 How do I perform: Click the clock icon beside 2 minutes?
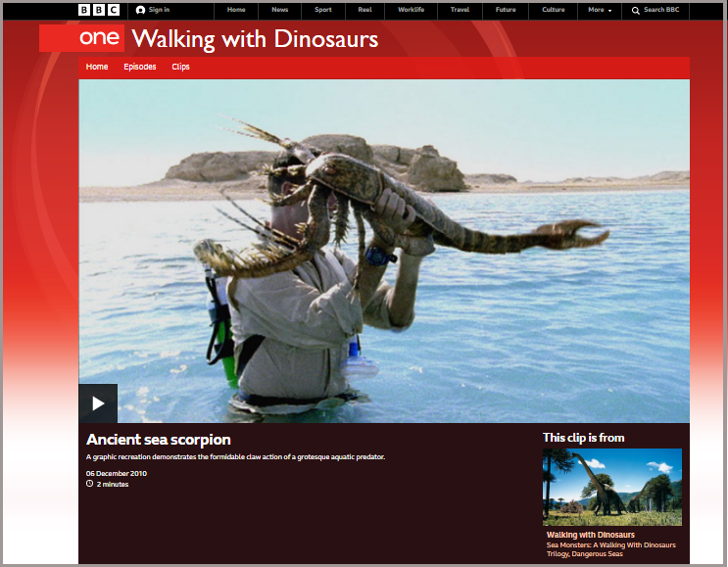click(89, 484)
